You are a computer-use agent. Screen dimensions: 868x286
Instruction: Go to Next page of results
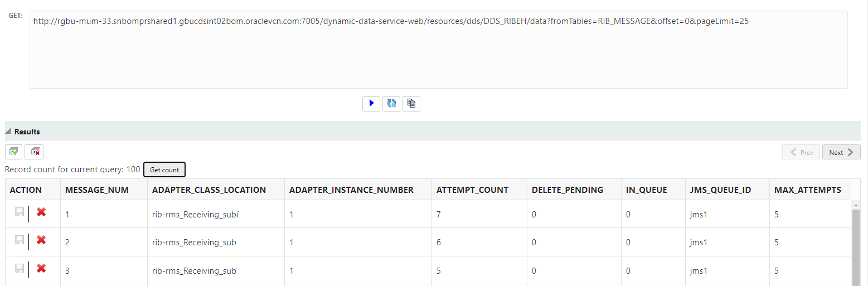tap(841, 152)
